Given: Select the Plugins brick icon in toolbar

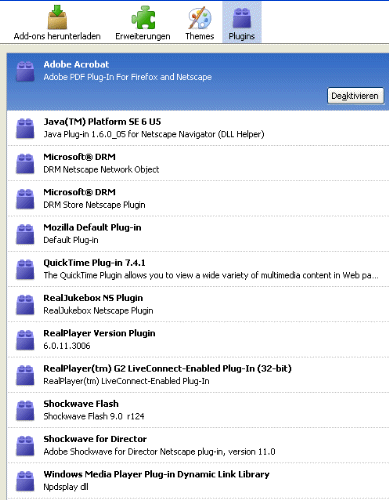Looking at the screenshot, I should [242, 18].
